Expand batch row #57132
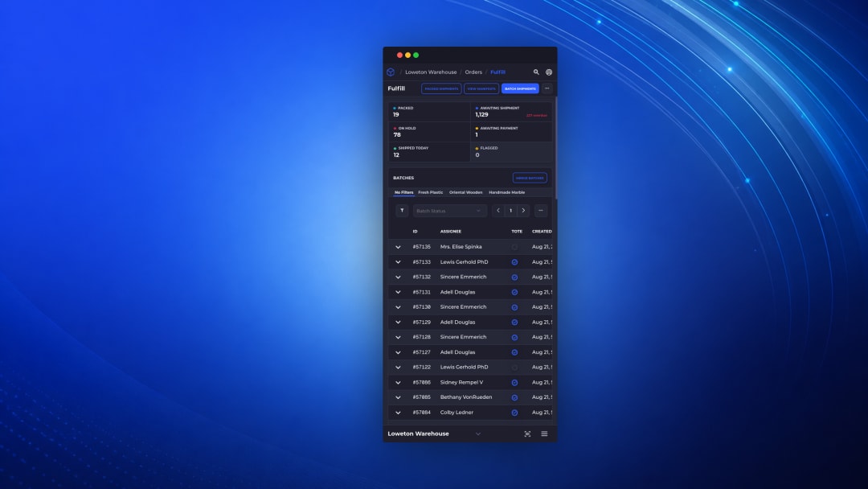Viewport: 868px width, 489px height. [398, 277]
